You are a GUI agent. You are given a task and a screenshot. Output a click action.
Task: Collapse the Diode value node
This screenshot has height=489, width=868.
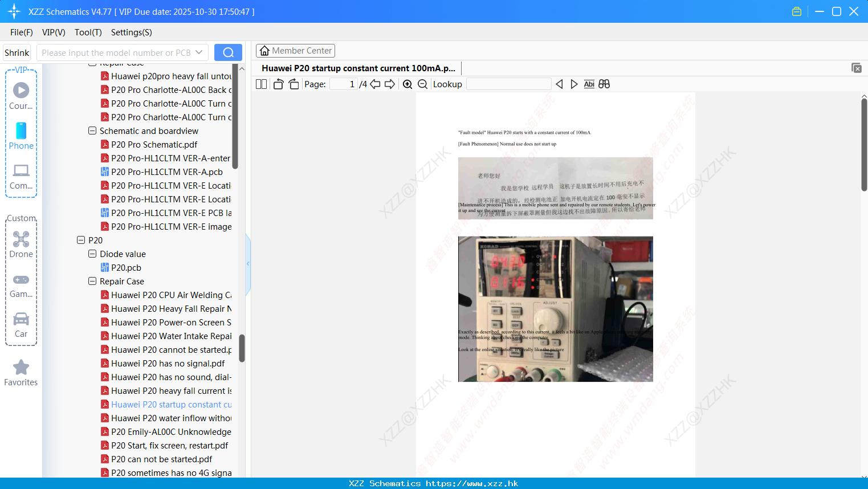[92, 254]
